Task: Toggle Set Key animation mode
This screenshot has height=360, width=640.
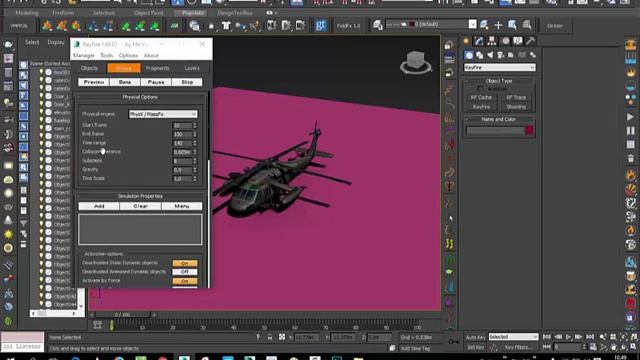Action: point(476,347)
